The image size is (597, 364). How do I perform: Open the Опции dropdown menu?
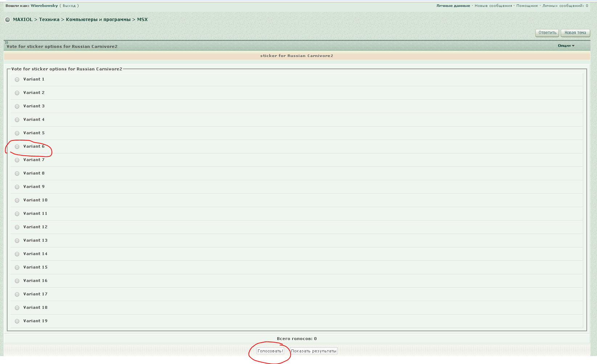click(x=566, y=46)
